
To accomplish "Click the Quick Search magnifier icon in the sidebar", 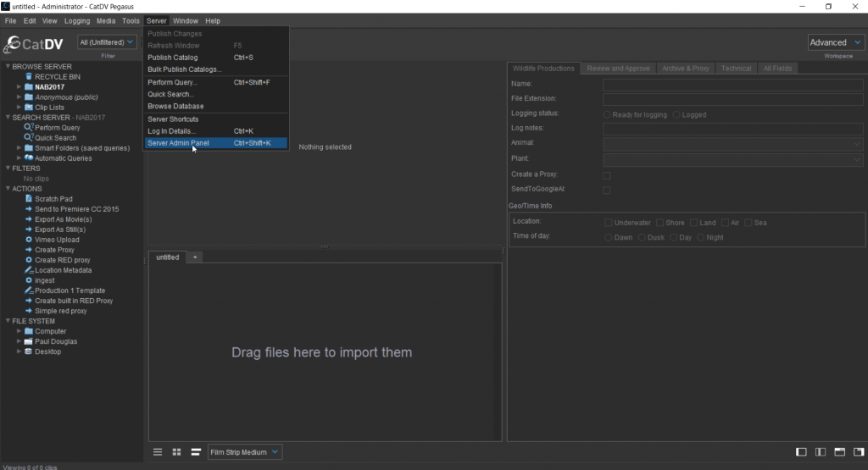I will coord(29,138).
